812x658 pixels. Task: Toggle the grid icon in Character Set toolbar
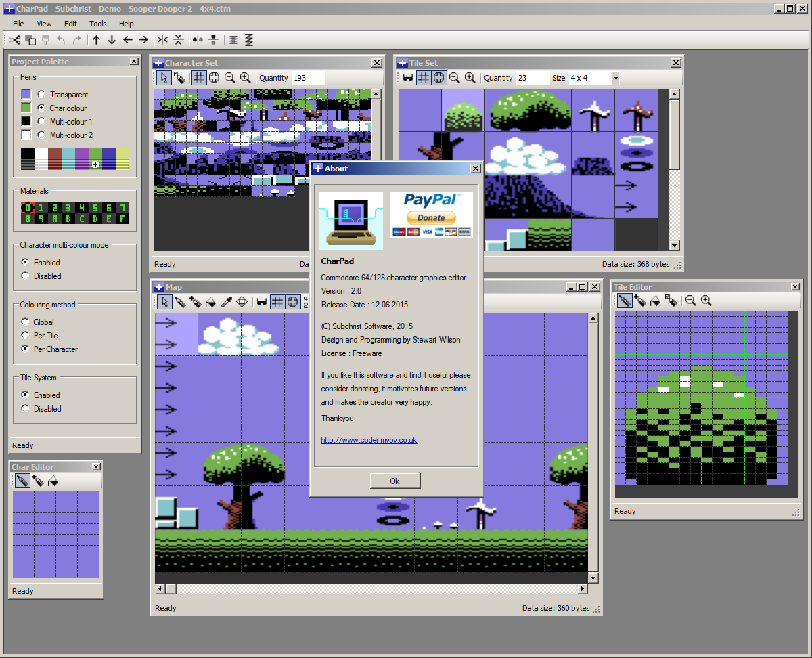pos(198,78)
